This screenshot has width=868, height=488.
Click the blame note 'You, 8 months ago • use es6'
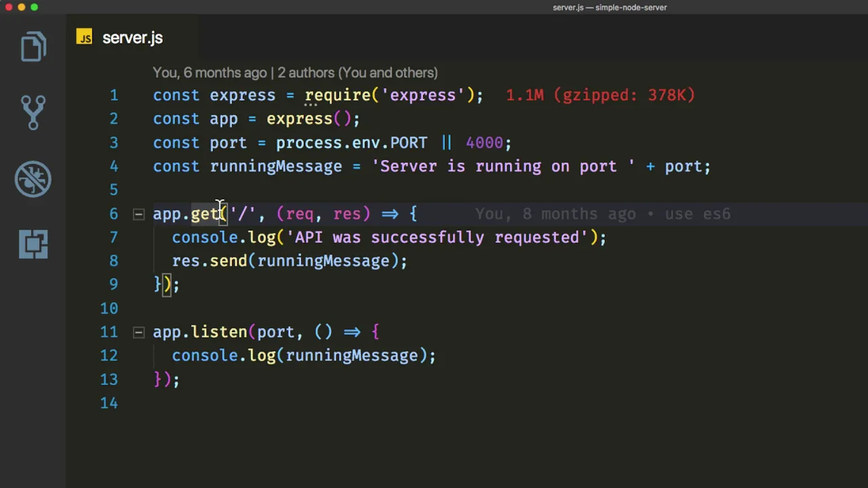pyautogui.click(x=603, y=214)
